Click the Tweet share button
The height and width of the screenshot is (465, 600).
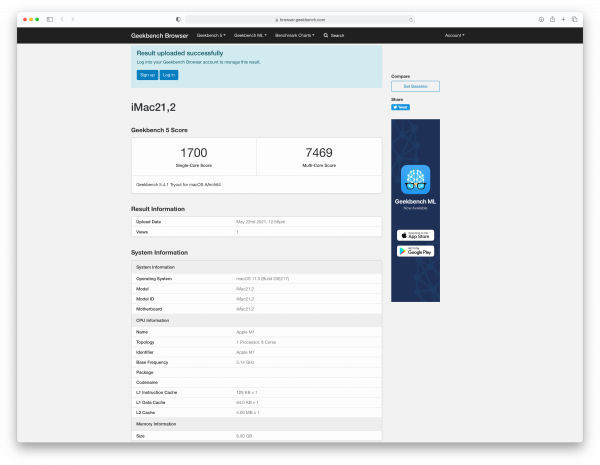coord(400,107)
